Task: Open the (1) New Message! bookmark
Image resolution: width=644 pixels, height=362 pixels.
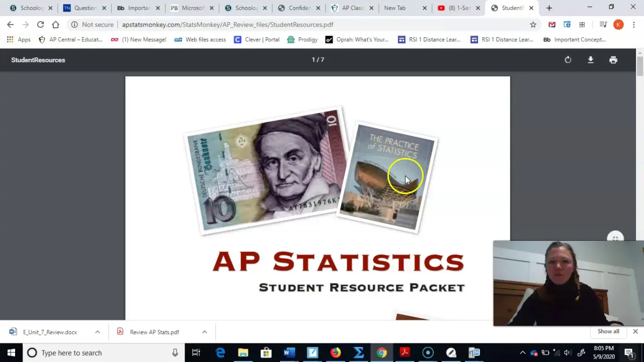Action: (138, 40)
